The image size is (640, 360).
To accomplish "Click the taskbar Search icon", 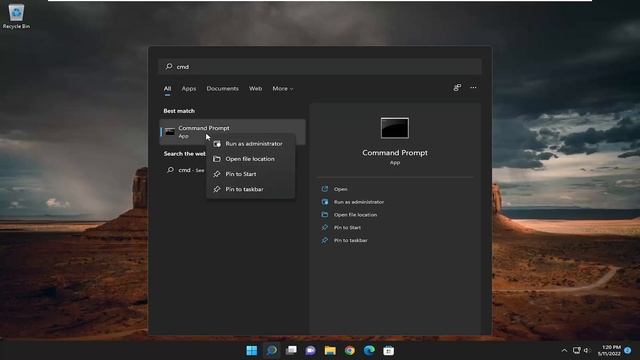I will (272, 350).
